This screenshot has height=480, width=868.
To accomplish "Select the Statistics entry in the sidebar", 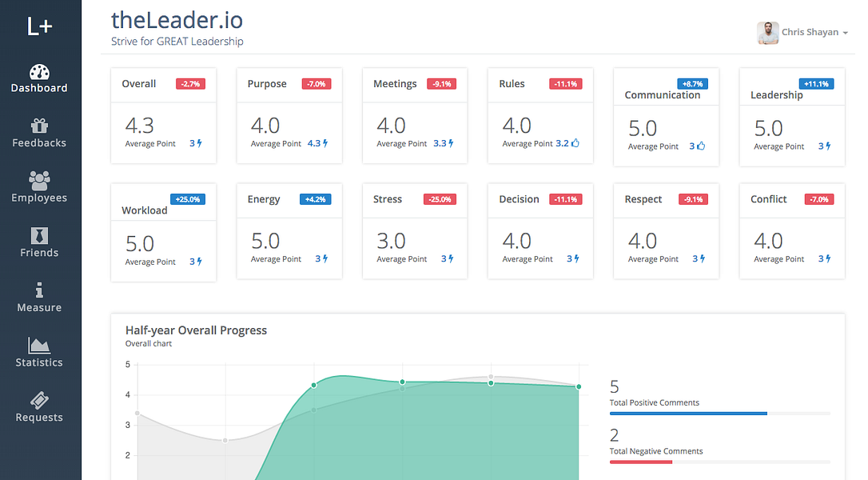I will pyautogui.click(x=39, y=362).
